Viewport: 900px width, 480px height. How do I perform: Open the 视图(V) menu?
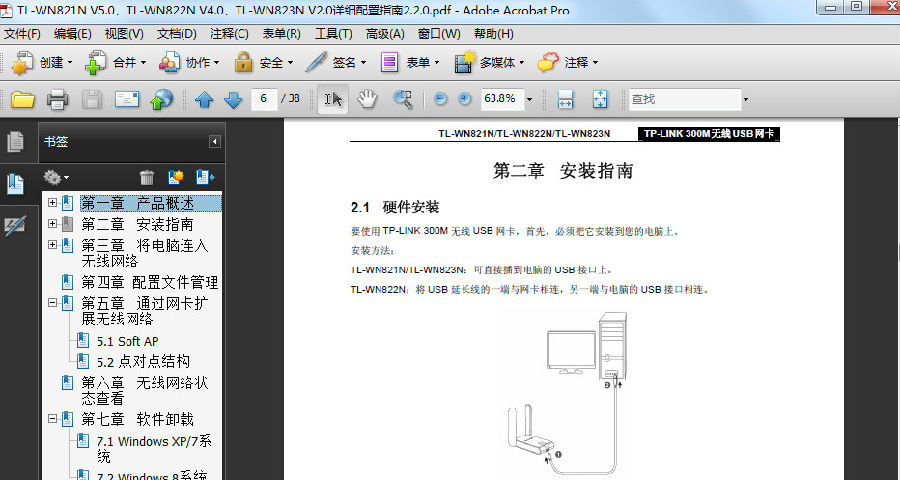coord(124,34)
